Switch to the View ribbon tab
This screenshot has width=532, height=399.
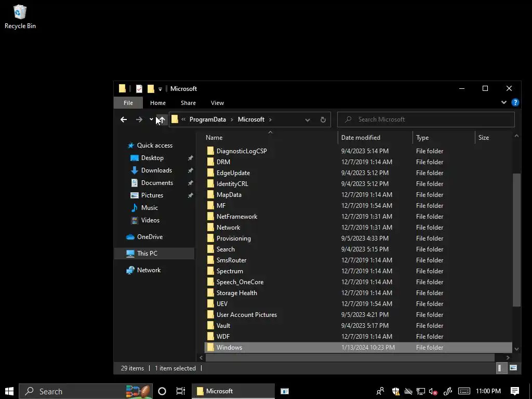coord(217,103)
